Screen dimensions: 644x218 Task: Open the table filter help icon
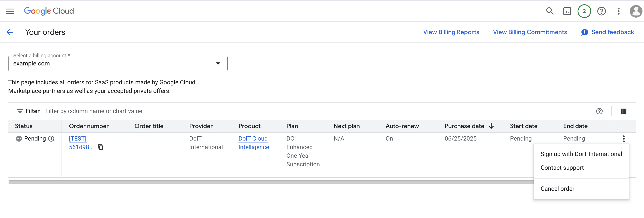599,111
